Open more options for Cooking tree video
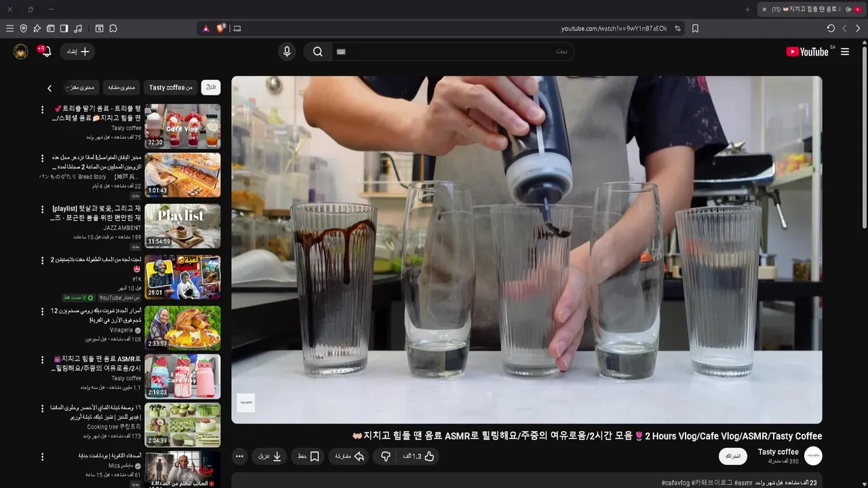The image size is (868, 488). point(42,408)
